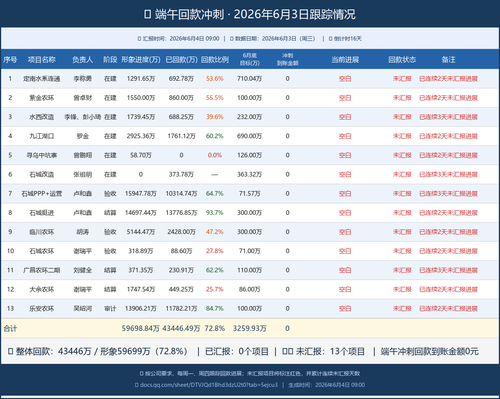Select project name 广昌农环二期

42,270
